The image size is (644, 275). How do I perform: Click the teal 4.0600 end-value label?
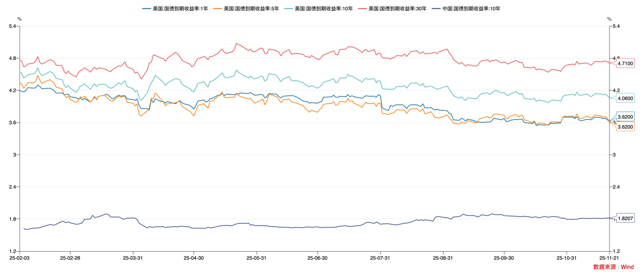point(625,98)
